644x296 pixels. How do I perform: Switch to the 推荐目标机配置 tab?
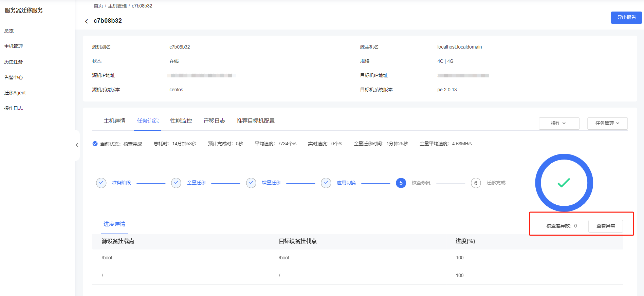point(256,121)
